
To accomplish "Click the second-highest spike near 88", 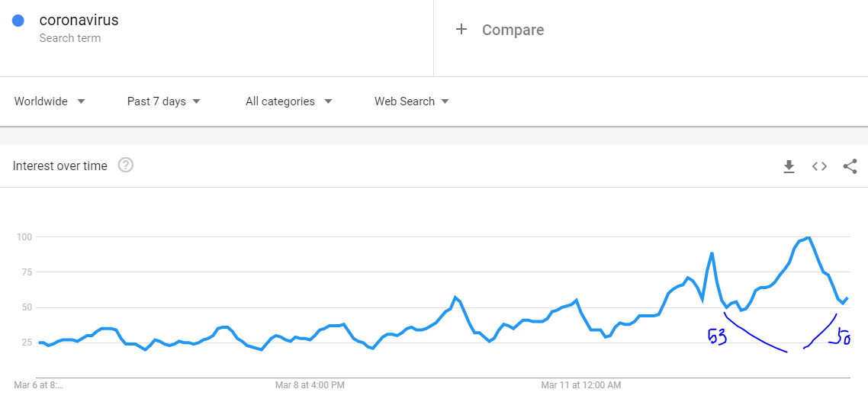I will click(712, 253).
